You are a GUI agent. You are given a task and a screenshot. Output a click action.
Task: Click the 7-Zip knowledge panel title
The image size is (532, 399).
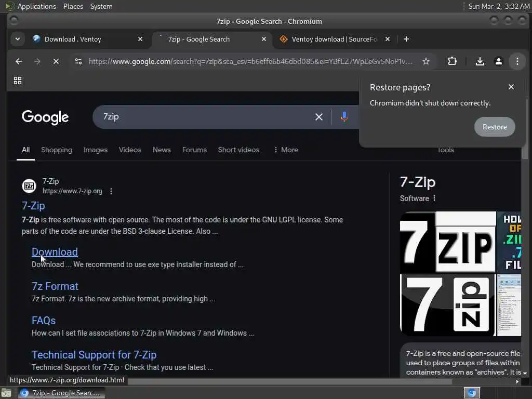tap(418, 182)
